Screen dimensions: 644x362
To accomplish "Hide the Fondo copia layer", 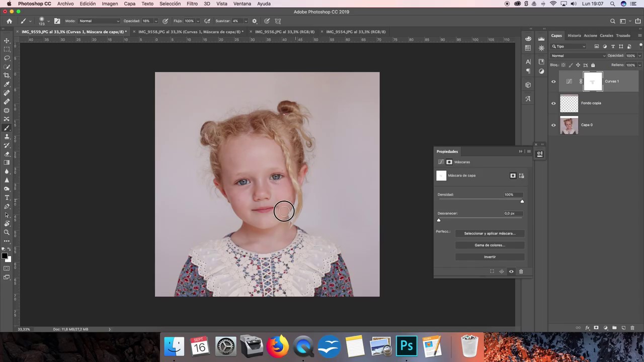I will point(553,104).
